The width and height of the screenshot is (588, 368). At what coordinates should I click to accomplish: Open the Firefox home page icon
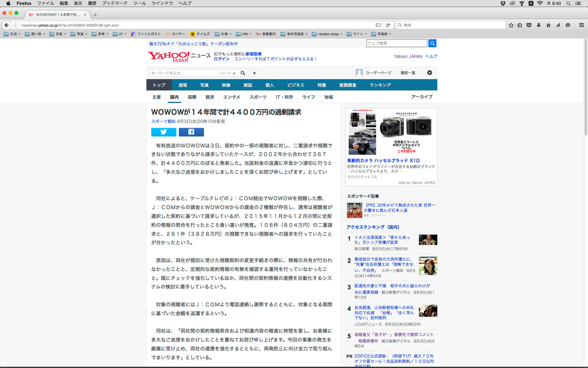[x=548, y=25]
